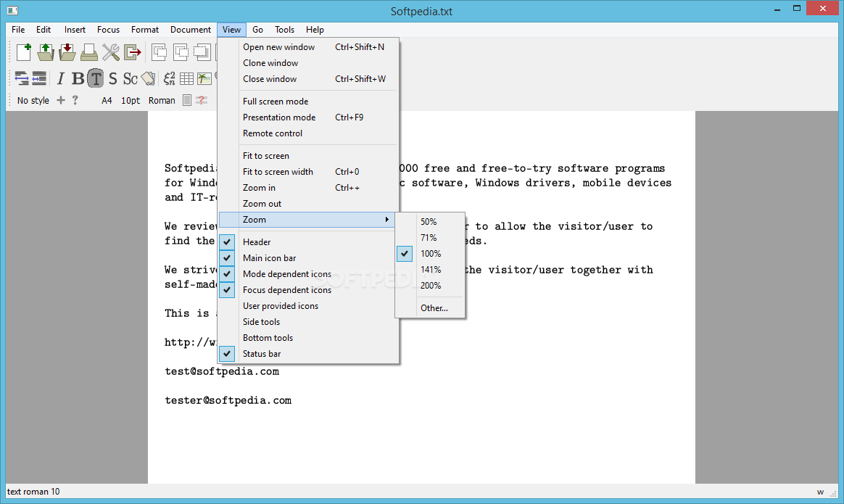The height and width of the screenshot is (504, 844).
Task: Apply italic with the I icon
Action: coord(60,78)
